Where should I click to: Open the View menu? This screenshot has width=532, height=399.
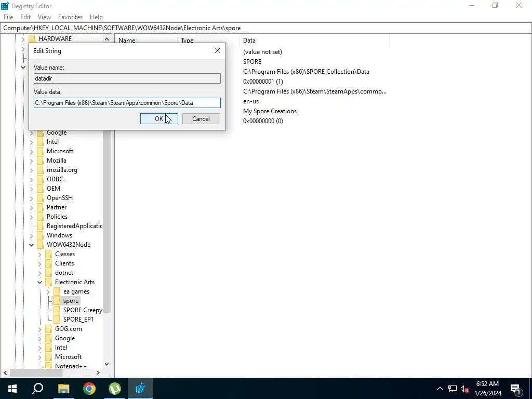(x=44, y=17)
